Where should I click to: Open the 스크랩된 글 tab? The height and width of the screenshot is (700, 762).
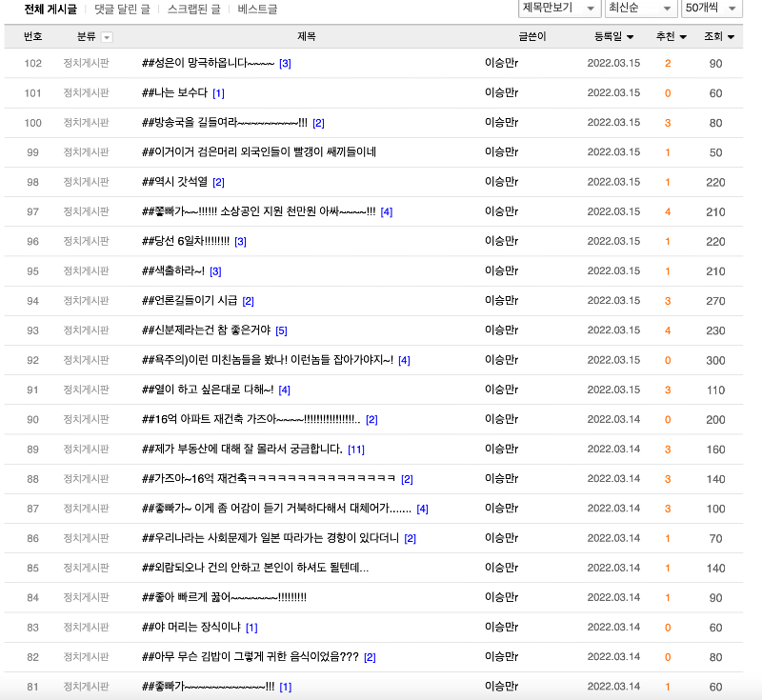click(x=193, y=10)
